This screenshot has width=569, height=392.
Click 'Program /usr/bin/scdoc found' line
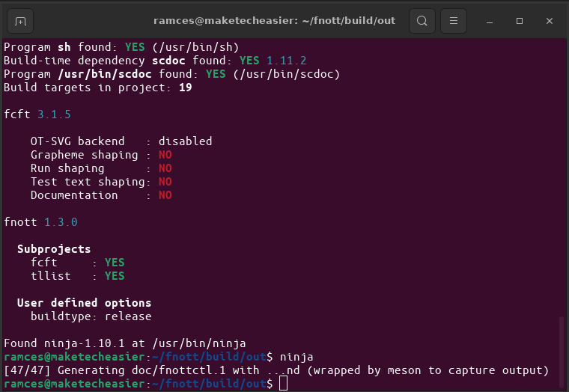(x=172, y=74)
